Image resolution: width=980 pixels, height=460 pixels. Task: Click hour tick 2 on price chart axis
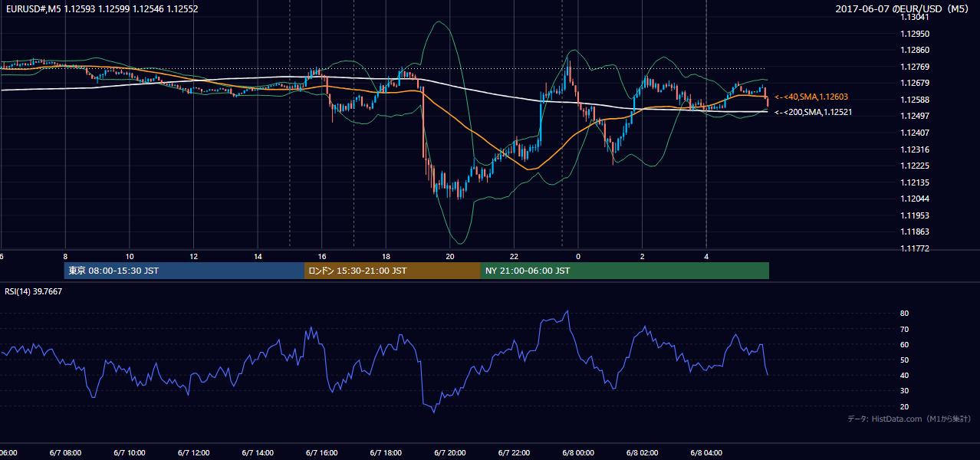tap(643, 256)
